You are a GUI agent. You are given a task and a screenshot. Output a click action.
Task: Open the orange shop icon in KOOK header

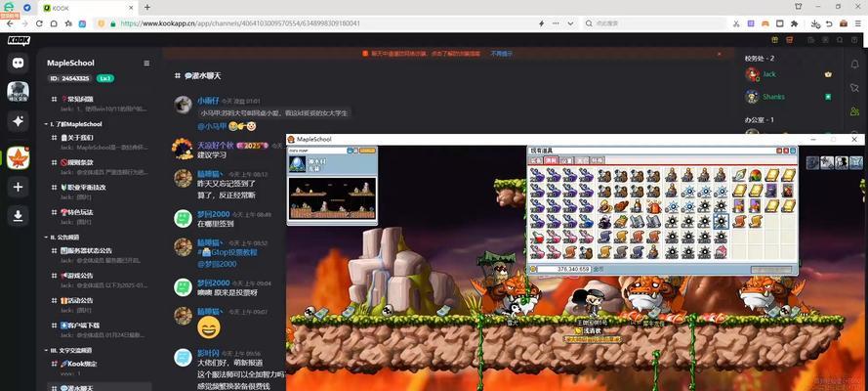(790, 40)
